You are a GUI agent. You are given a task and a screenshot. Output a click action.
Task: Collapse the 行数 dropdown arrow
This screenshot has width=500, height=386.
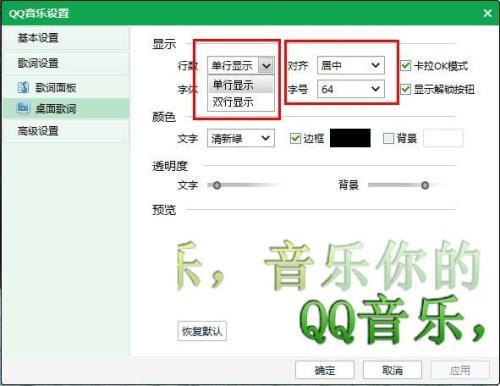pos(266,66)
